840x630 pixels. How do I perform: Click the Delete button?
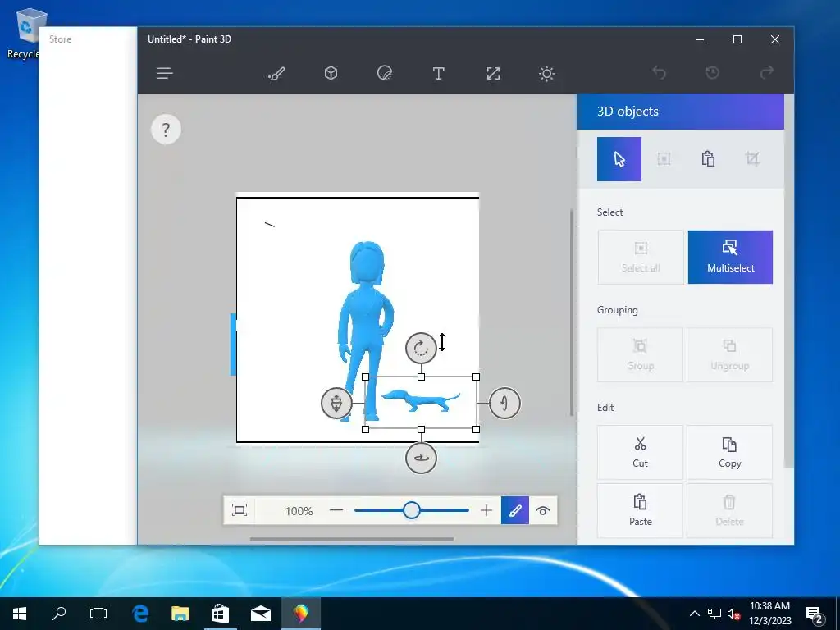pos(729,510)
